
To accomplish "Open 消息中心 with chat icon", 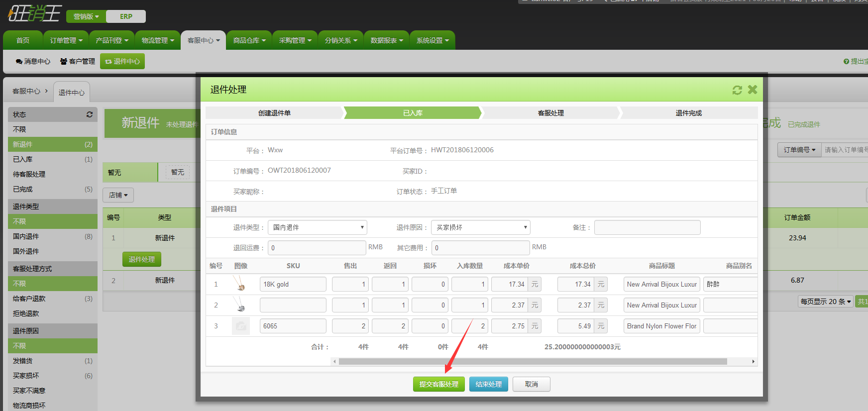I will click(33, 61).
